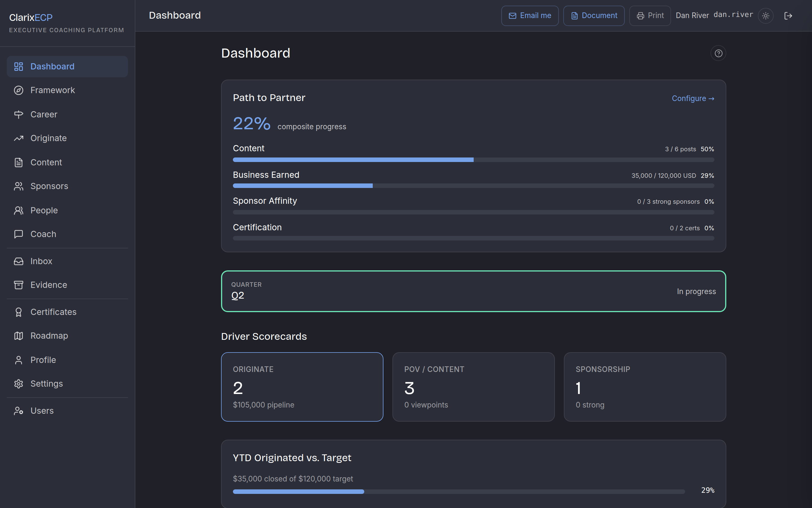Open the Inbox tray icon
This screenshot has width=812, height=508.
click(x=18, y=261)
